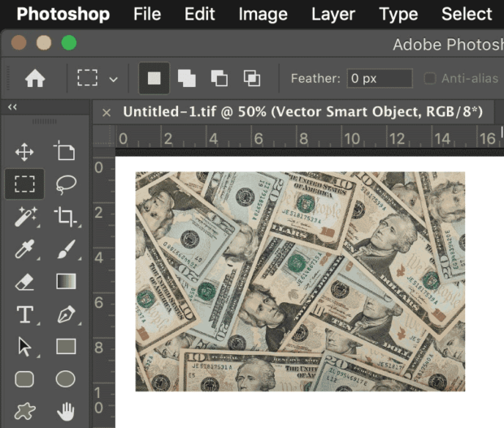Open the Type menu

click(x=398, y=15)
